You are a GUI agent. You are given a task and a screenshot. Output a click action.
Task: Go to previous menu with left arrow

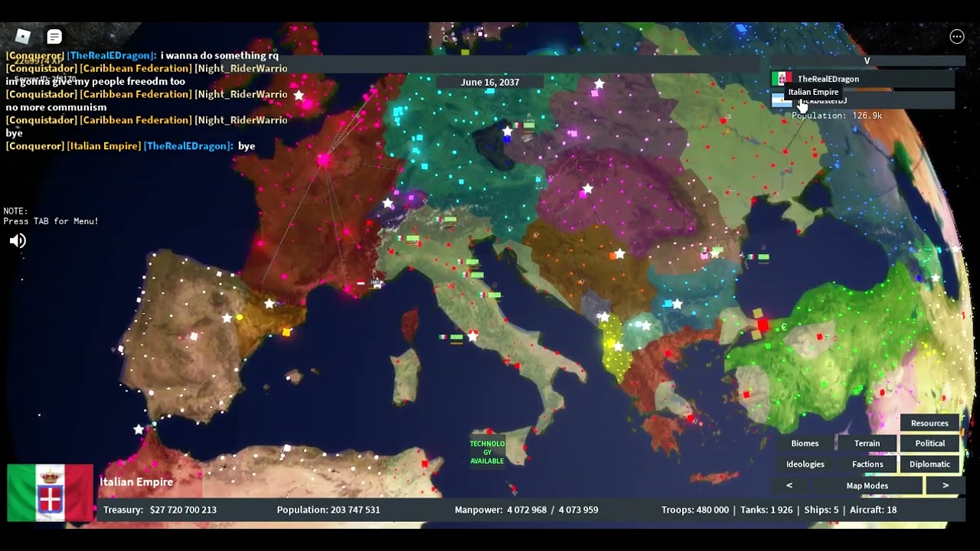[789, 485]
